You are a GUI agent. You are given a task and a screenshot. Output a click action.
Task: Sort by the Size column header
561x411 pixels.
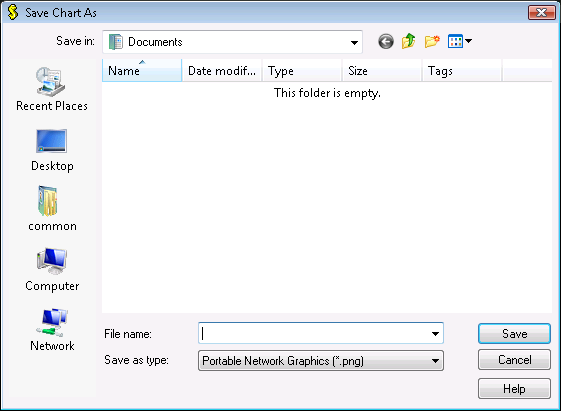coord(382,71)
